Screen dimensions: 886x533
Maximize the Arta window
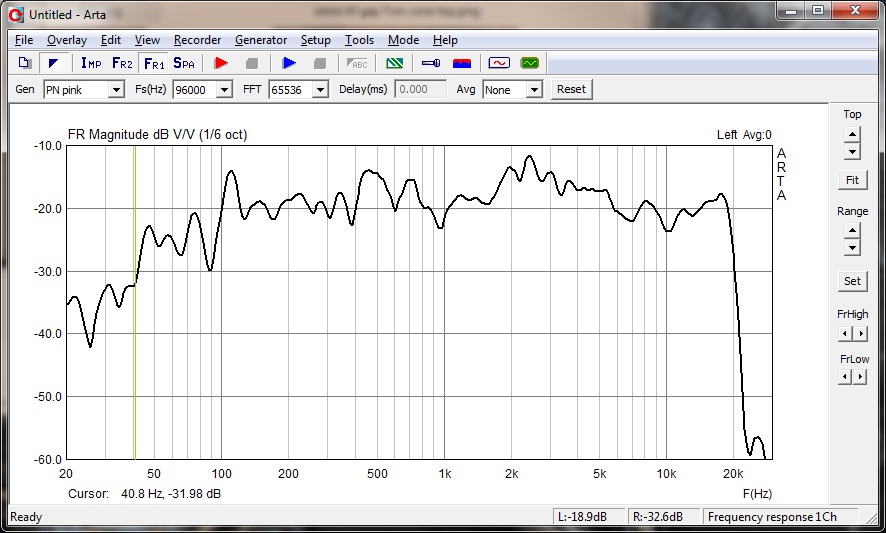click(x=818, y=11)
